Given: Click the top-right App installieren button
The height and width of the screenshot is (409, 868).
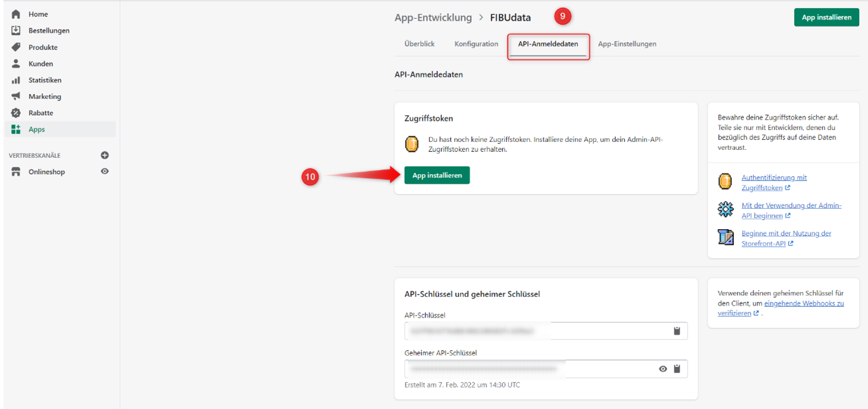Looking at the screenshot, I should point(826,17).
